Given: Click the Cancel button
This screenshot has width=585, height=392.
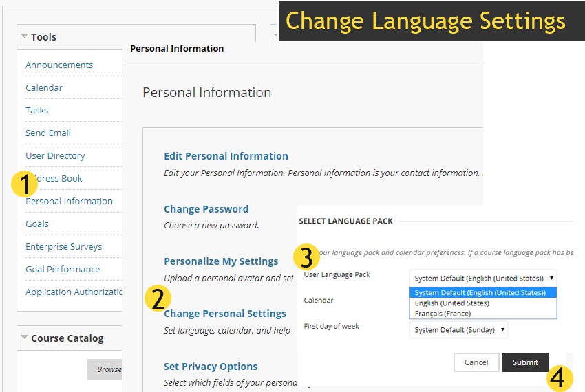Looking at the screenshot, I should point(476,362).
